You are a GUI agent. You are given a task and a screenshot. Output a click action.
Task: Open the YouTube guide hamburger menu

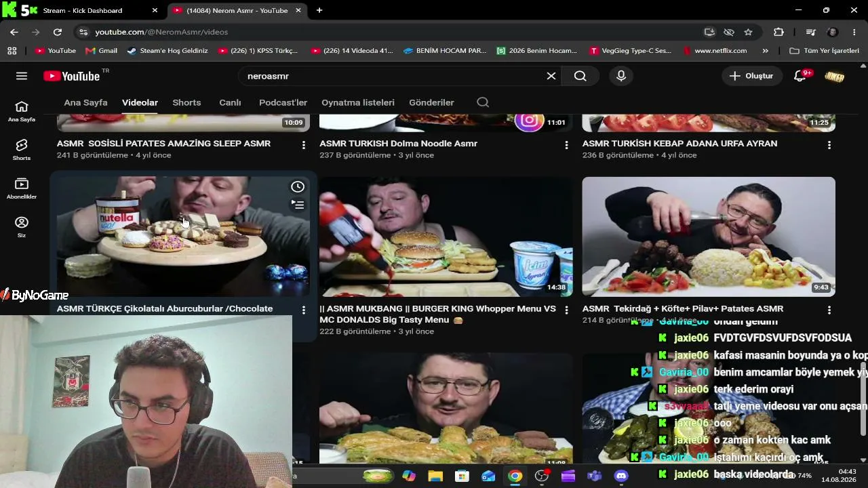(22, 76)
